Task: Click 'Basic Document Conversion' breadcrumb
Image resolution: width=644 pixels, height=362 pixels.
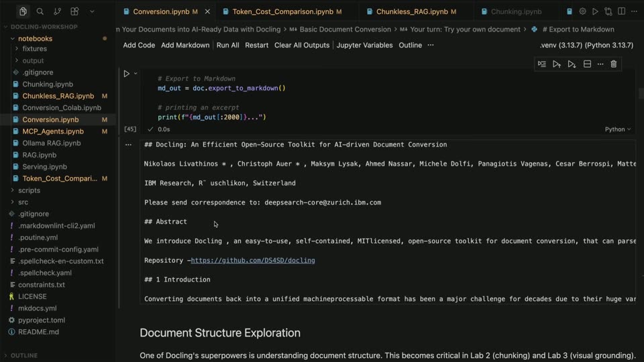Action: tap(345, 29)
